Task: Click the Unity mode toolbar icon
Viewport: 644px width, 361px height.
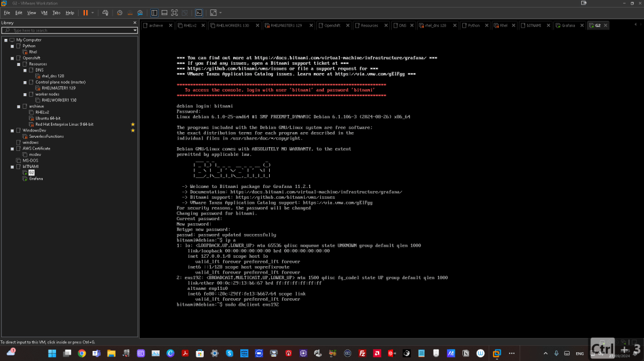Action: point(185,13)
